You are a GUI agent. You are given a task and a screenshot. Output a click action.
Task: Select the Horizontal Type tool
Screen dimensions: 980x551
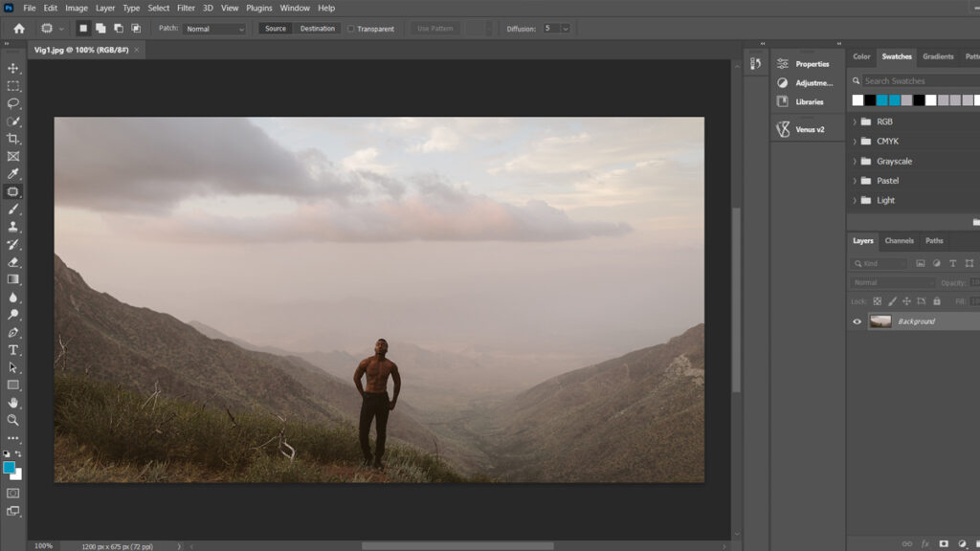13,350
